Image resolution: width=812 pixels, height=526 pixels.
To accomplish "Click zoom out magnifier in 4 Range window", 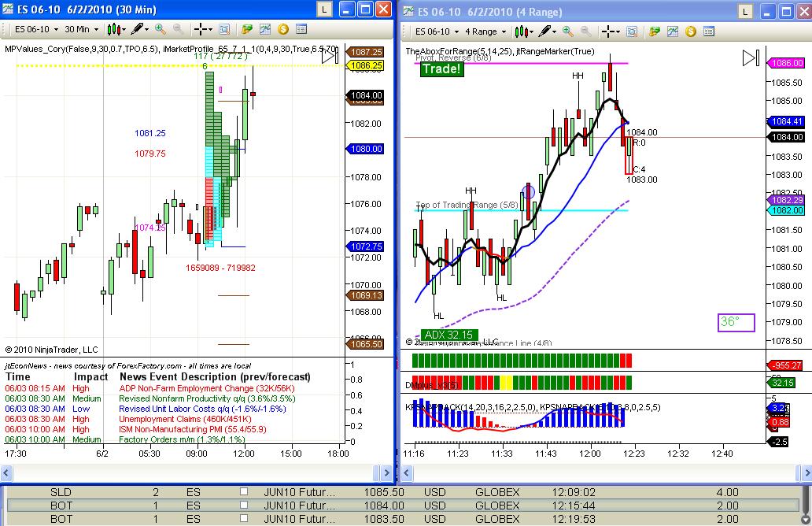I will pyautogui.click(x=585, y=31).
